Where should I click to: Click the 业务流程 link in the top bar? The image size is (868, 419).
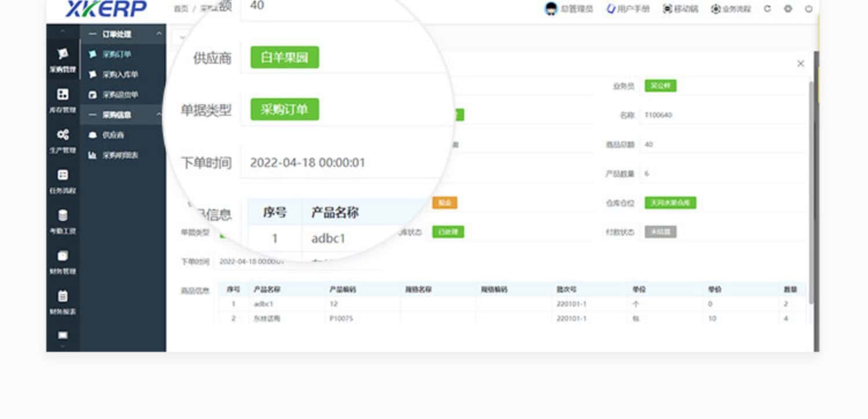(731, 9)
